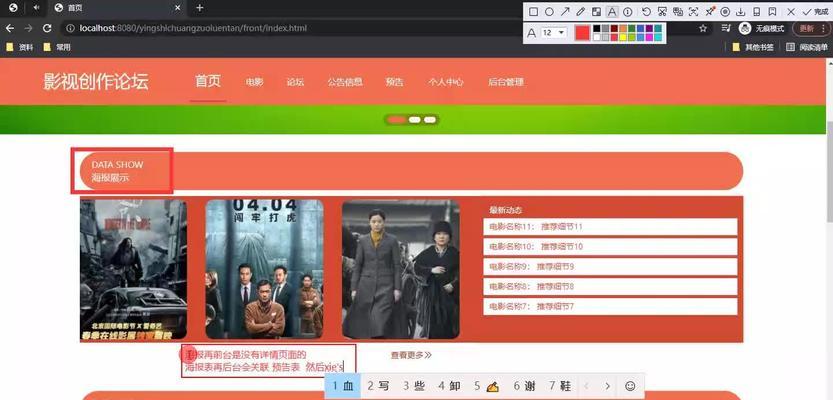
Task: Open the 论坛 navigation menu item
Action: click(295, 82)
